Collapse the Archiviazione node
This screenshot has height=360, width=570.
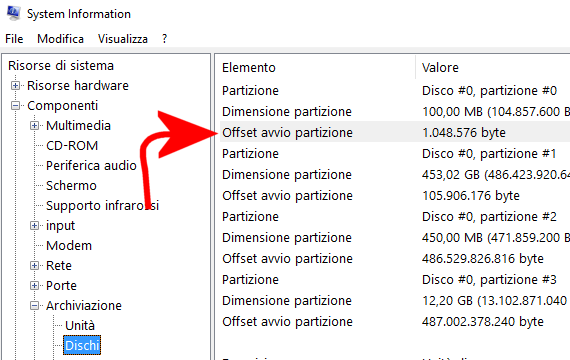[x=34, y=306]
